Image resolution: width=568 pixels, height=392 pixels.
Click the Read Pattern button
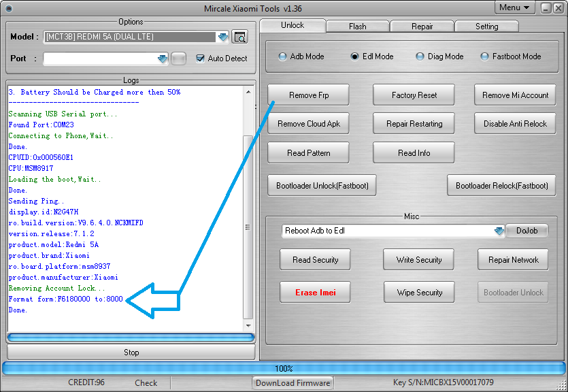(x=309, y=153)
